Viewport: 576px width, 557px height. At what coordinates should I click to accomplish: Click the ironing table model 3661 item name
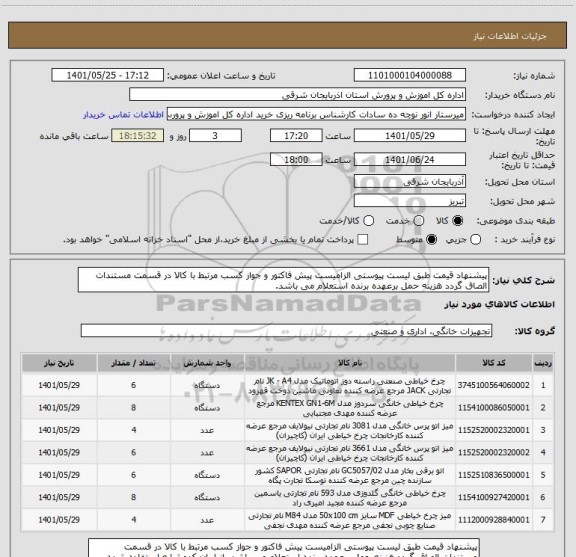[350, 453]
